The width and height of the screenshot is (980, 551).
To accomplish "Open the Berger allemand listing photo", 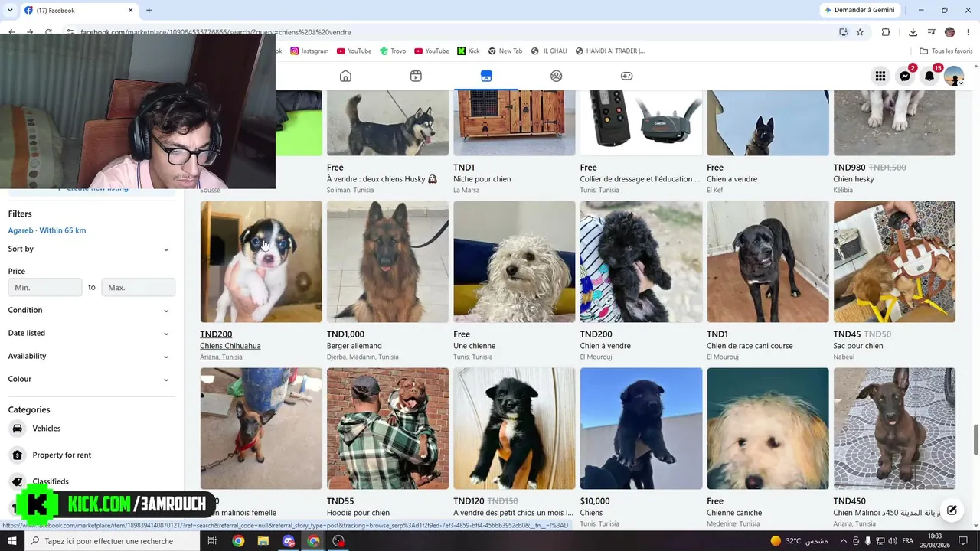I will pos(387,262).
